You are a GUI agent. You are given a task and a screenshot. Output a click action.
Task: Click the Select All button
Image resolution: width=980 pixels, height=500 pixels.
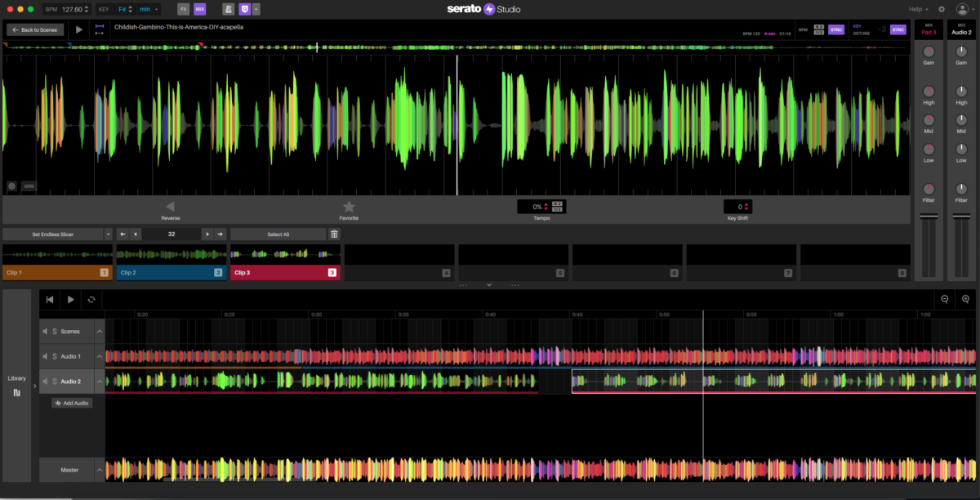coord(278,234)
